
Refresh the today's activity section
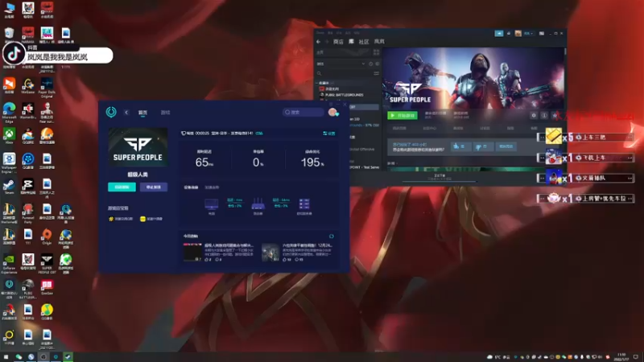point(332,237)
